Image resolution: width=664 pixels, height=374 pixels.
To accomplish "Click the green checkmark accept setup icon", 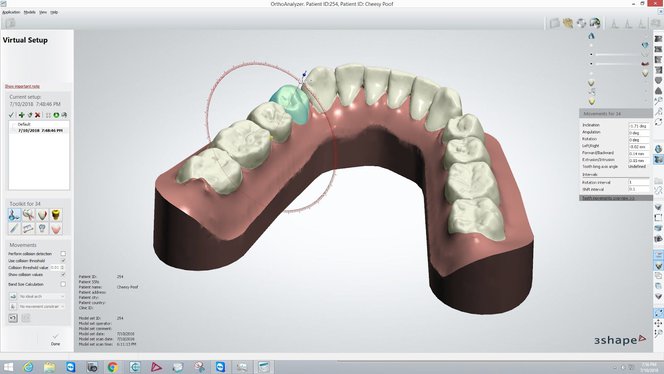I will point(11,115).
